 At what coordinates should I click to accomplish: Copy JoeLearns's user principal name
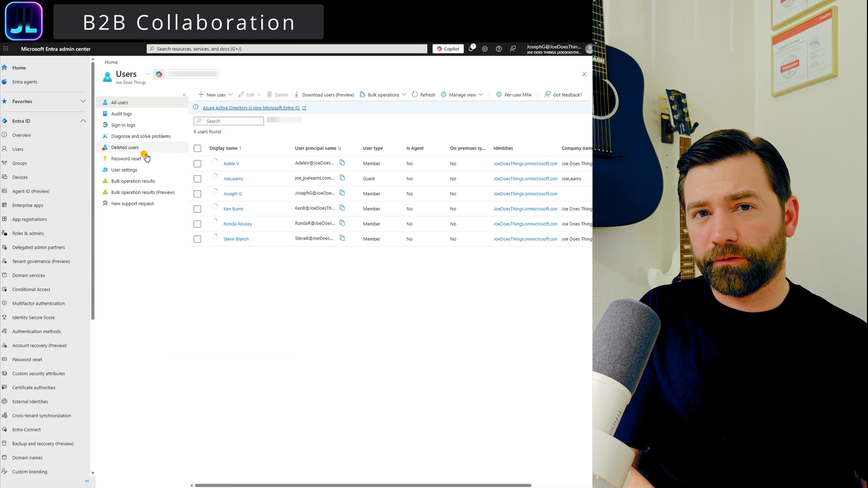[342, 178]
